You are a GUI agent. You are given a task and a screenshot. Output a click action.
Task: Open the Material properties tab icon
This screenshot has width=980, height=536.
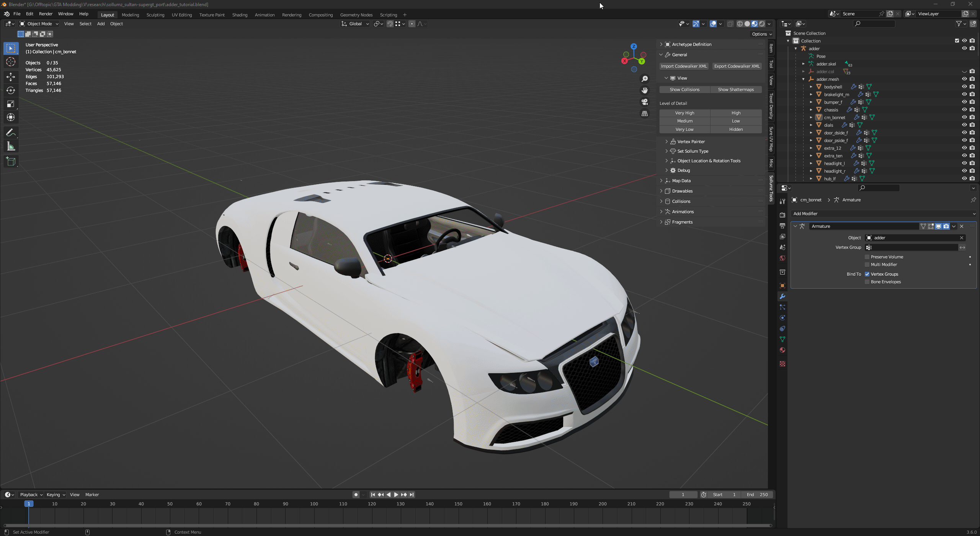pyautogui.click(x=782, y=350)
